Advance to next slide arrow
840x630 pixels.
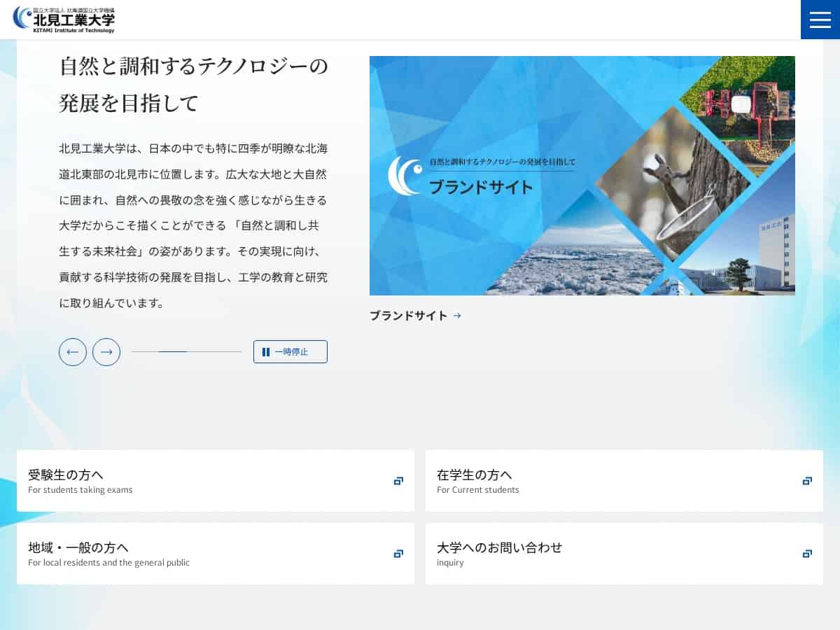click(x=106, y=352)
